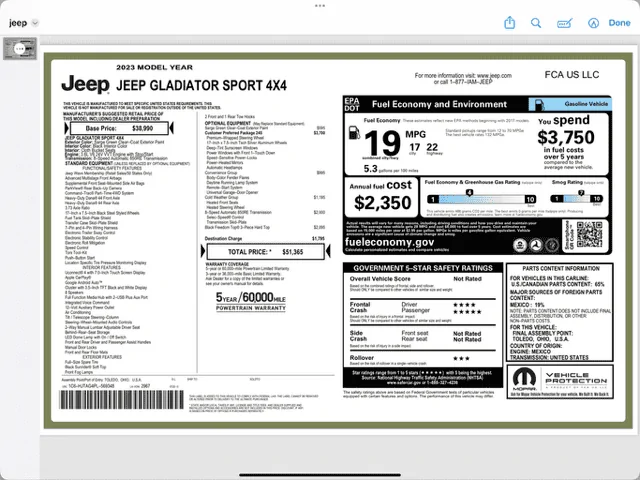Viewport: 640px width, 480px height.
Task: Click the 5 Year/60,000 Mile warranty text
Action: (251, 301)
